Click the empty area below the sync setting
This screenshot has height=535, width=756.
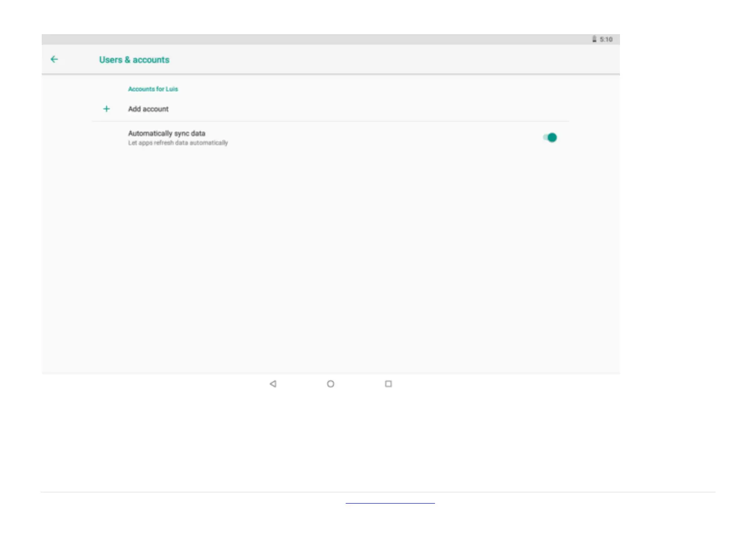pyautogui.click(x=330, y=261)
